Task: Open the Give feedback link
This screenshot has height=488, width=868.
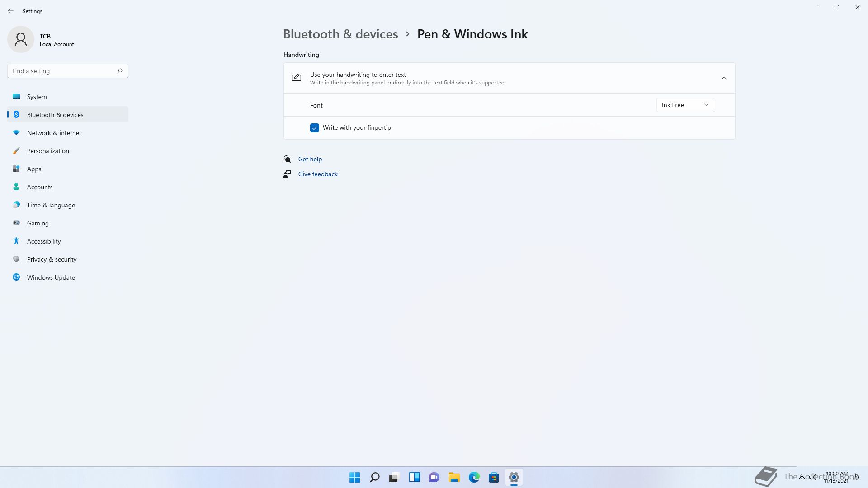Action: point(318,174)
